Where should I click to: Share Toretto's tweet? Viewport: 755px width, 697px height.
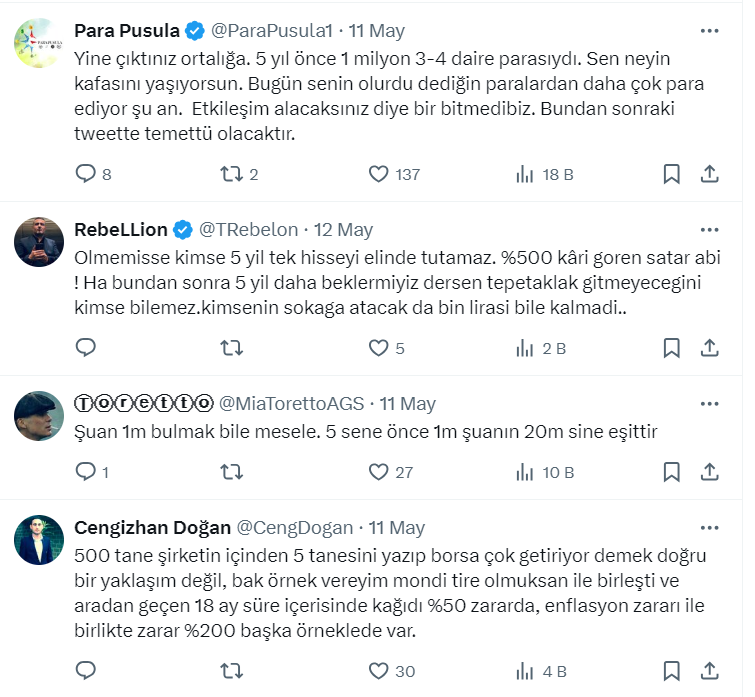pos(709,471)
